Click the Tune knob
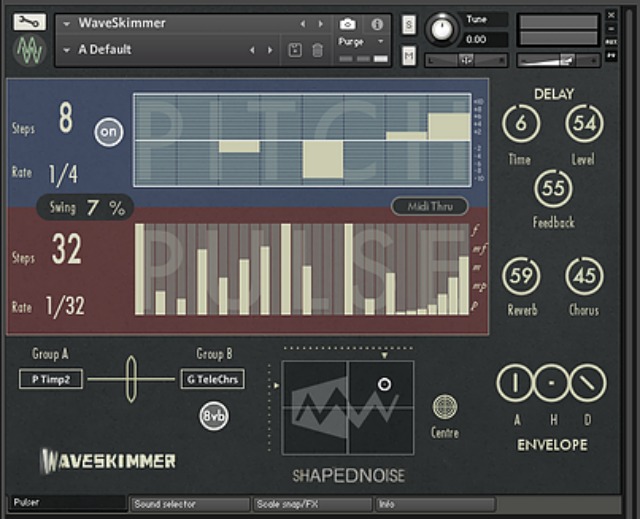 [442, 29]
